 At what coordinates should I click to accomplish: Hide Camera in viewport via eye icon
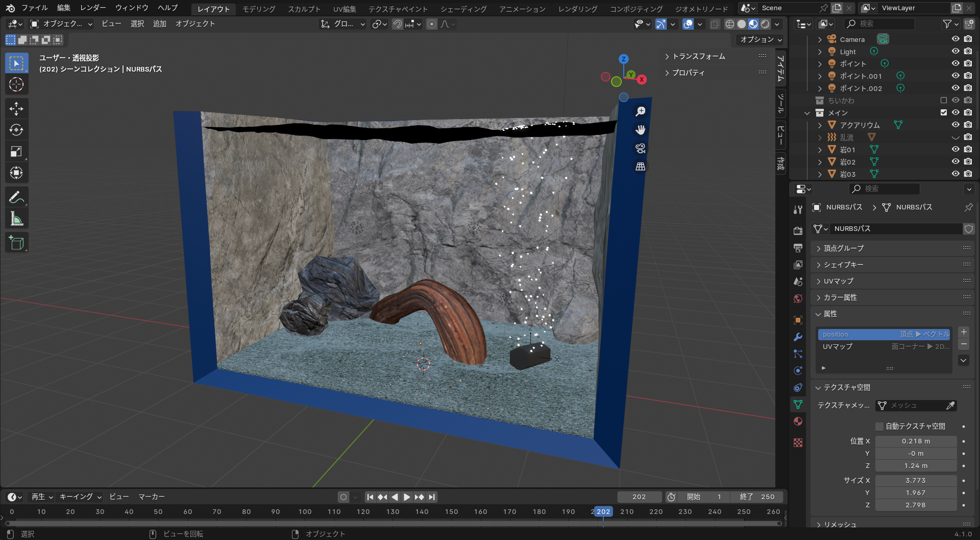(955, 39)
